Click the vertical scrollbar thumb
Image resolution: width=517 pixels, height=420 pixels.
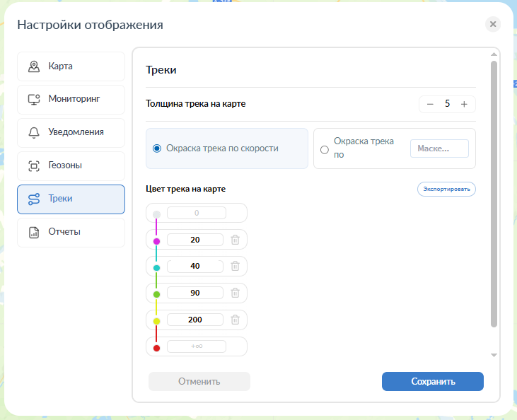coord(494,194)
